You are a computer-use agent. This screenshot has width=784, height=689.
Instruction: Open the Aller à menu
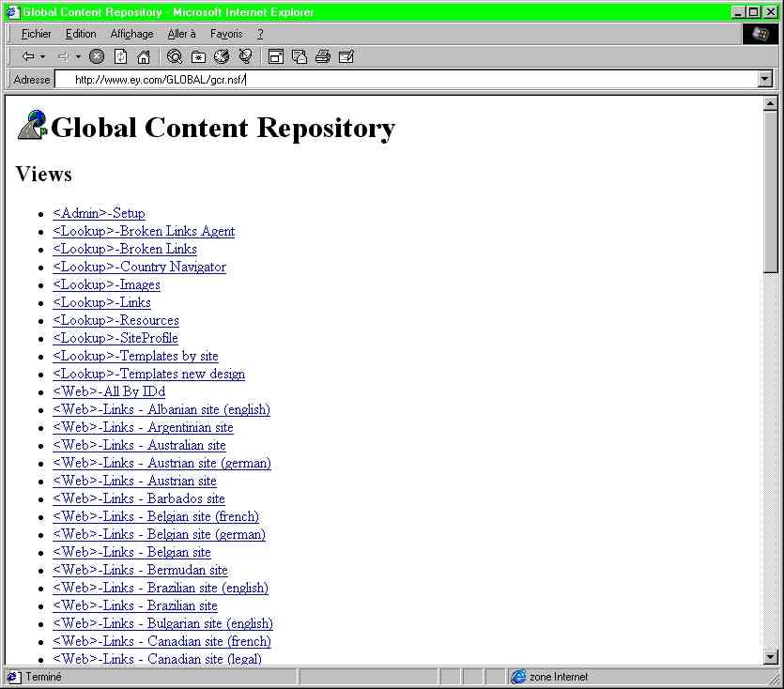pos(181,34)
